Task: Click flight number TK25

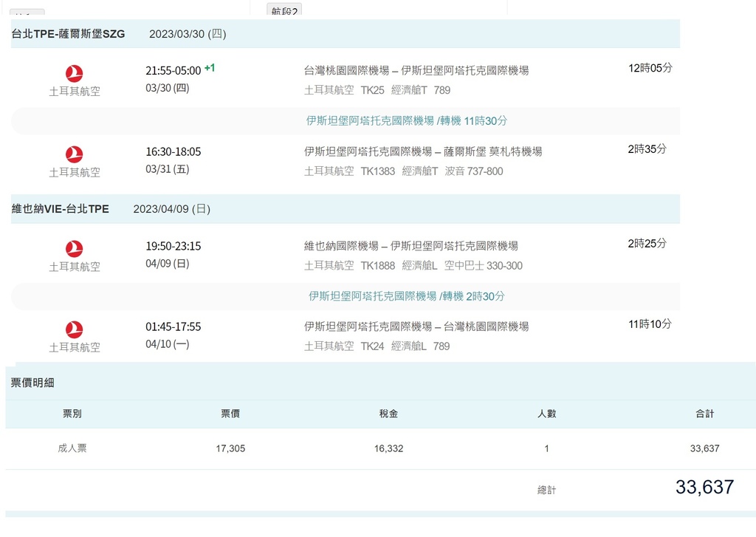Action: coord(372,90)
